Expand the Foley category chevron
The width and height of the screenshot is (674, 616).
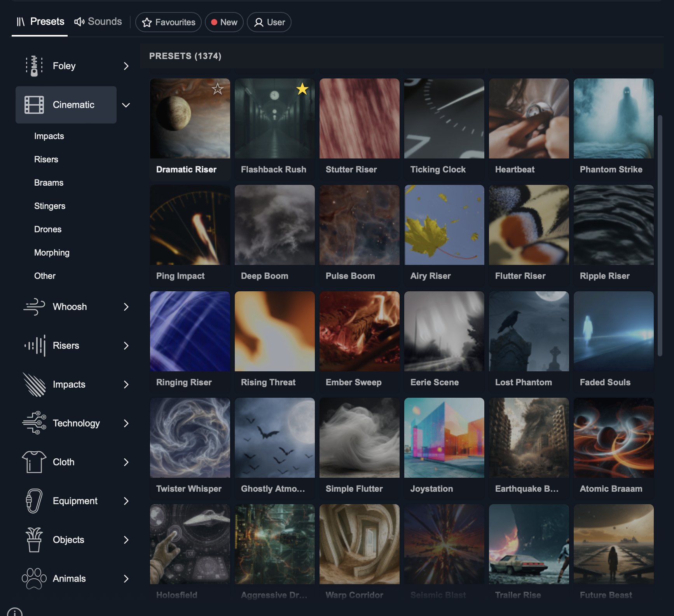(126, 66)
